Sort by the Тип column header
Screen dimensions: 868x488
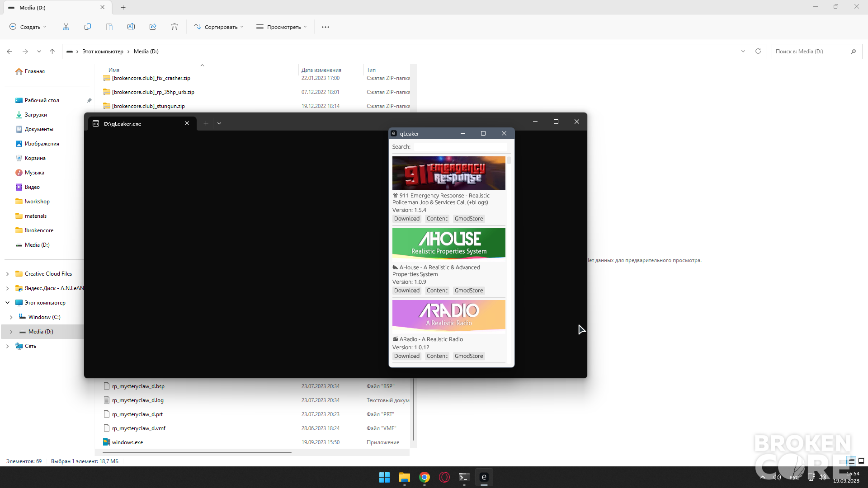371,70
